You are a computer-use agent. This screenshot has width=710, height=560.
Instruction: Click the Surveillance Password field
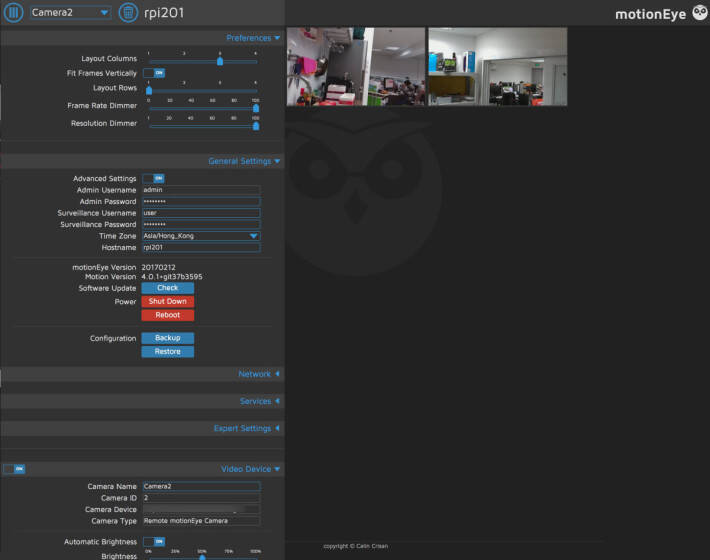[201, 225]
